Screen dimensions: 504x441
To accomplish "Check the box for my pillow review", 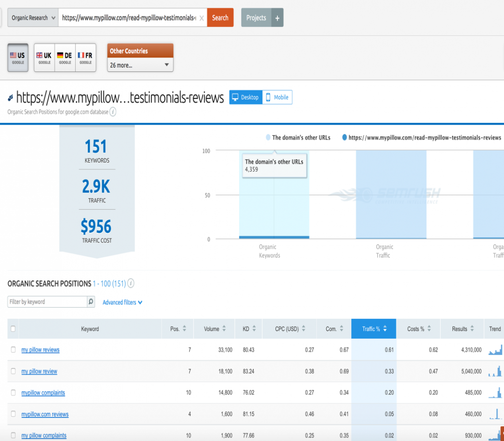I will (13, 371).
